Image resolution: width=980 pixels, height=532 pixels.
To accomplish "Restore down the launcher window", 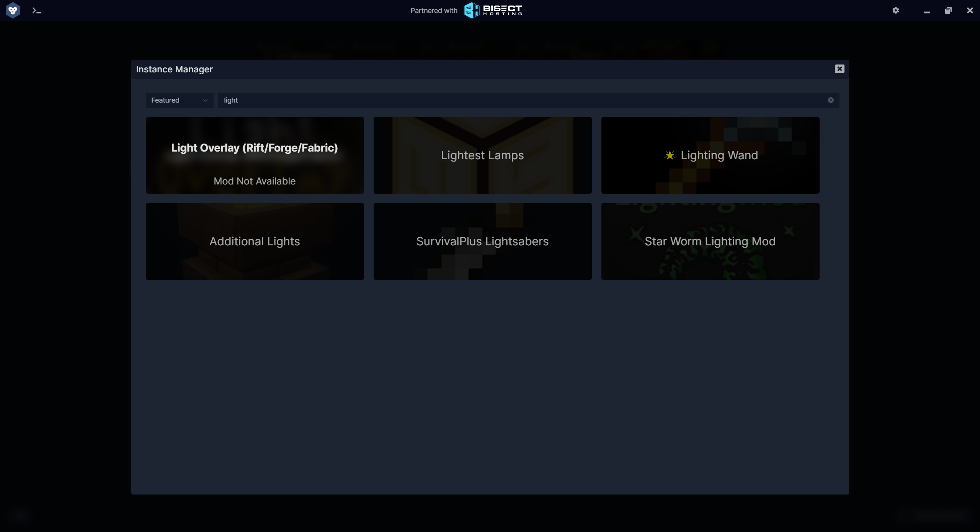I will (948, 11).
